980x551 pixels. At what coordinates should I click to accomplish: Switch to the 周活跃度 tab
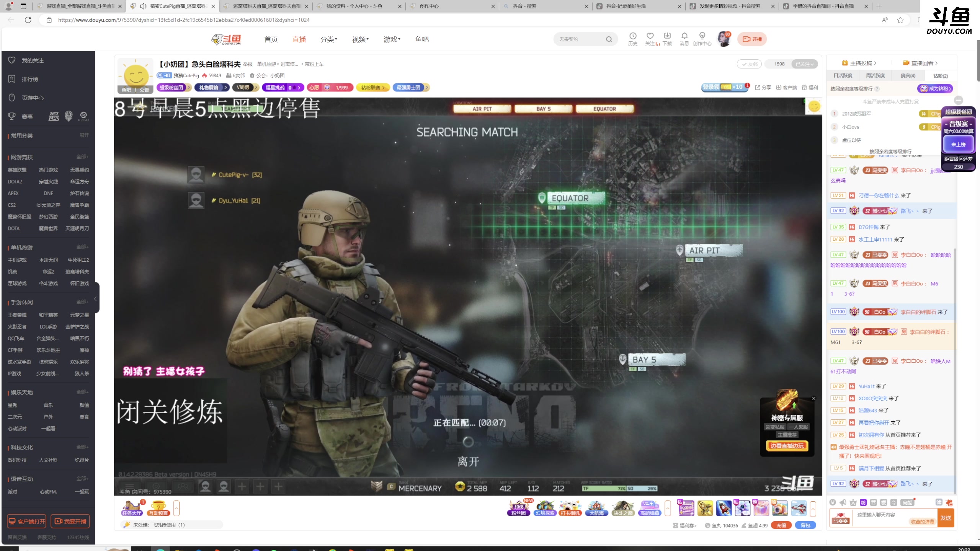875,75
